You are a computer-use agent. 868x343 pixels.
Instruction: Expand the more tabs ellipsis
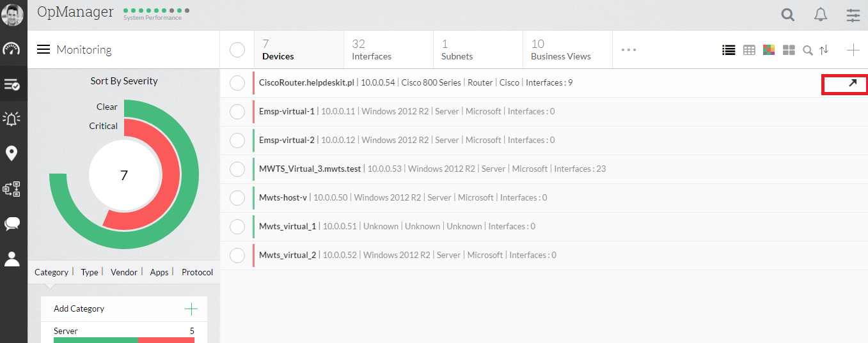tap(629, 50)
